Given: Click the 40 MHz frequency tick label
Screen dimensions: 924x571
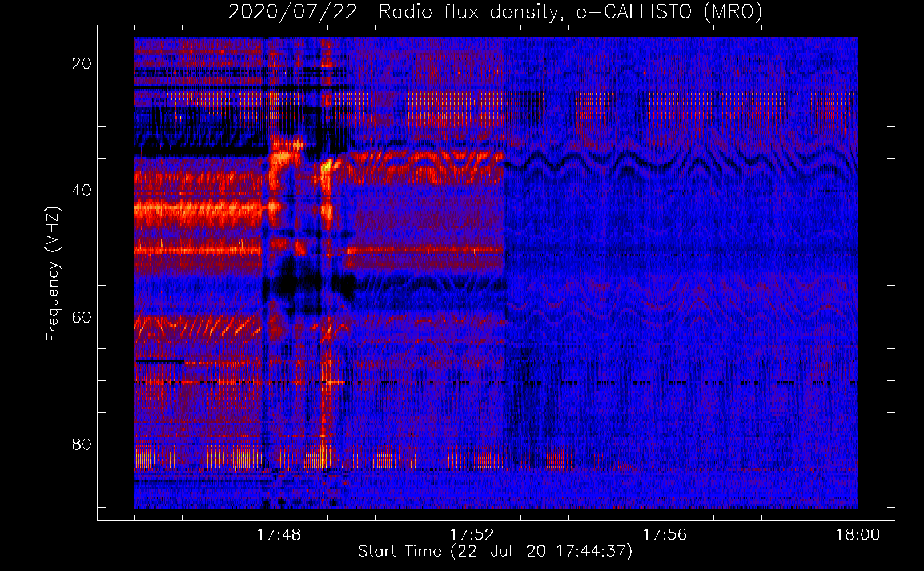Looking at the screenshot, I should click(82, 190).
